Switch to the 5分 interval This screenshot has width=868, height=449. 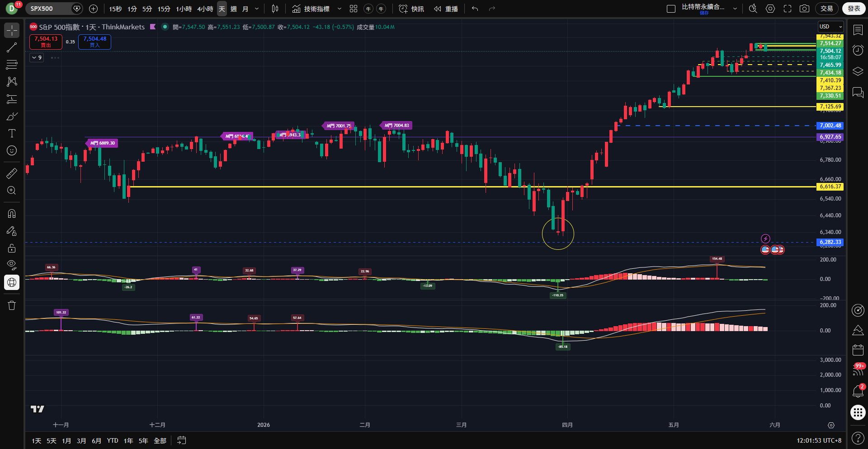click(x=147, y=9)
